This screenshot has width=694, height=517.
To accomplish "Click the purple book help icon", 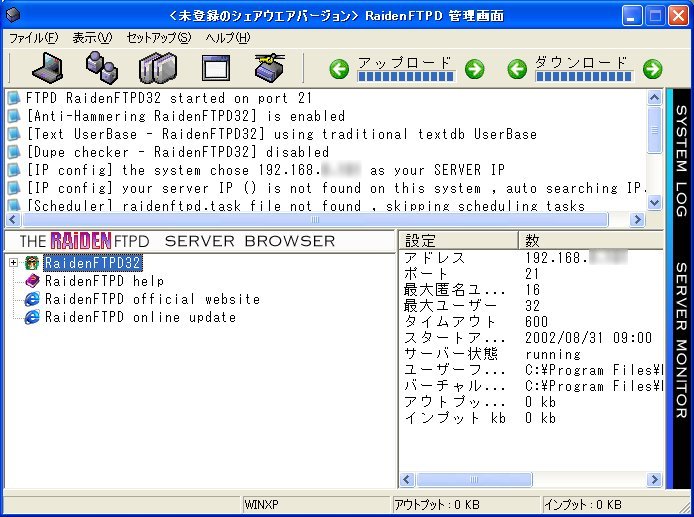I will pos(32,281).
